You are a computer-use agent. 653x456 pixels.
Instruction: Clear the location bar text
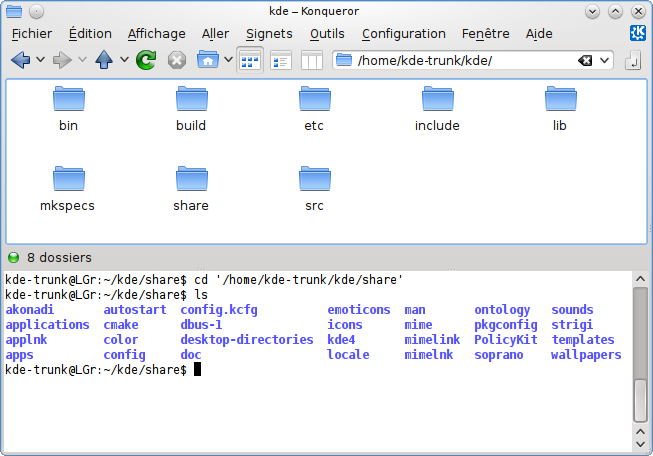(x=586, y=60)
